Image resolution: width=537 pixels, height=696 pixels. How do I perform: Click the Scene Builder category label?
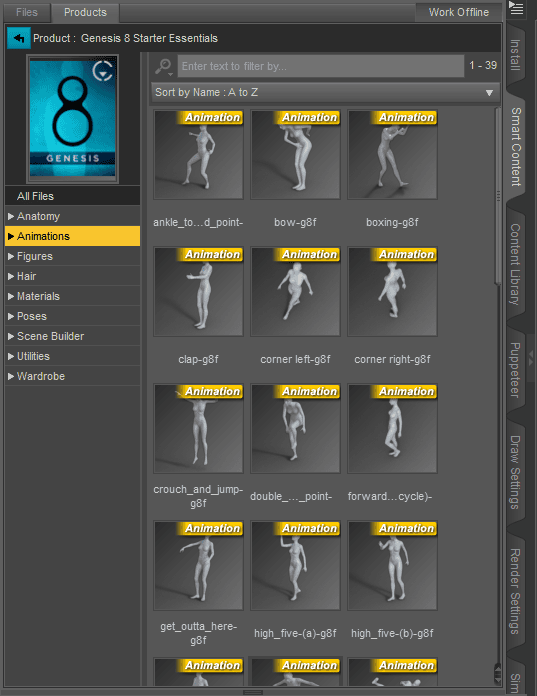50,336
